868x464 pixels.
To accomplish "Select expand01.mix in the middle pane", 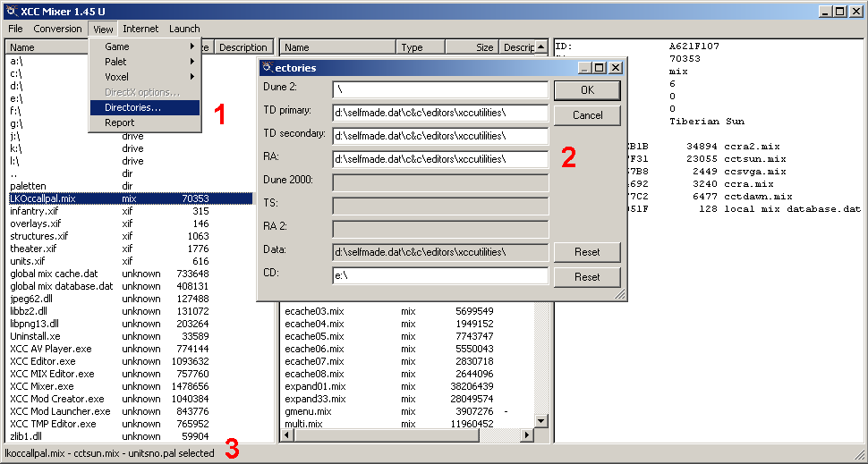I will point(315,386).
